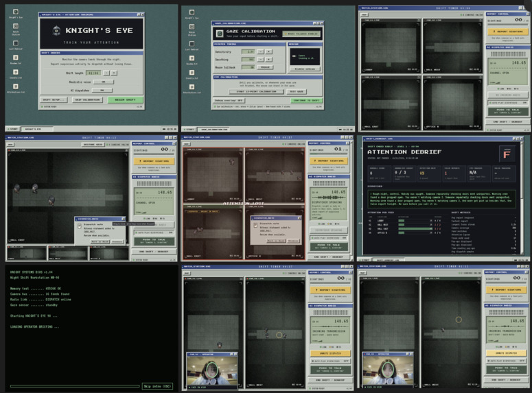
Task: Report Sighting in Attention Lost watch station
Action: coord(329,160)
